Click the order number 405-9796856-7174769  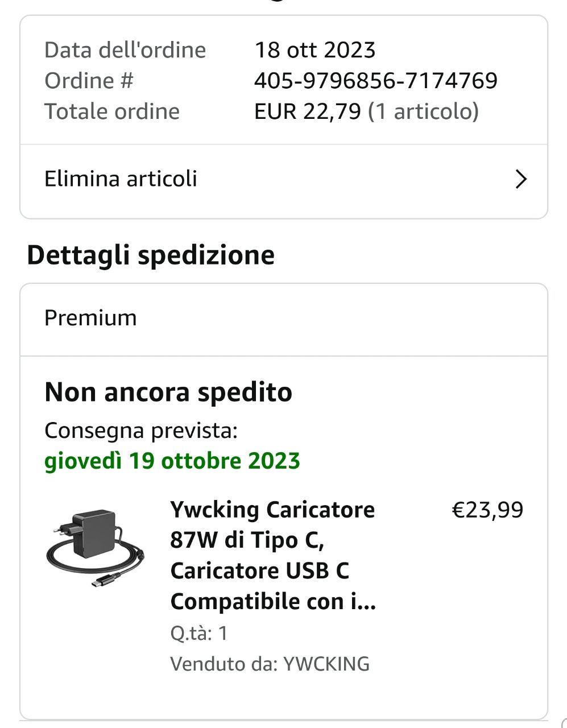pyautogui.click(x=375, y=81)
